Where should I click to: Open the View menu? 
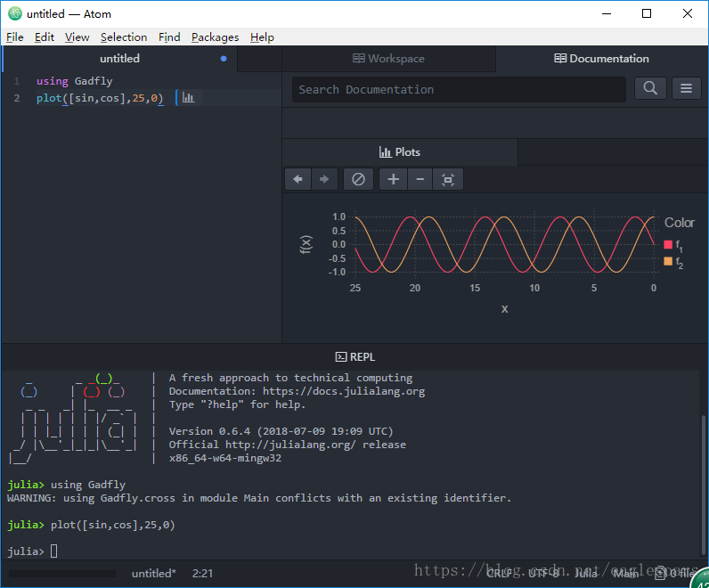[77, 37]
